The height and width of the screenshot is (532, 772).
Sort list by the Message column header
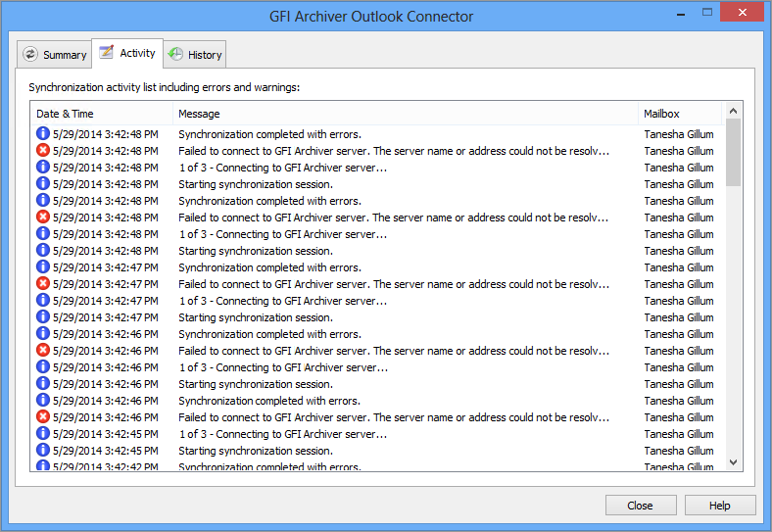coord(405,114)
